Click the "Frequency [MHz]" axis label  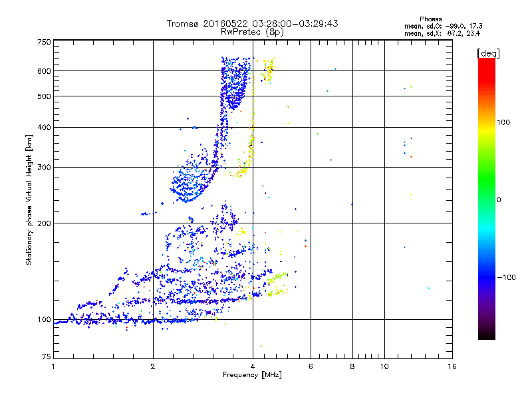tap(252, 375)
